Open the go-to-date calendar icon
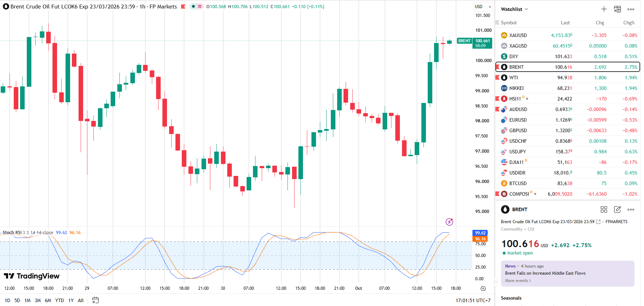644x306 pixels. 95,300
